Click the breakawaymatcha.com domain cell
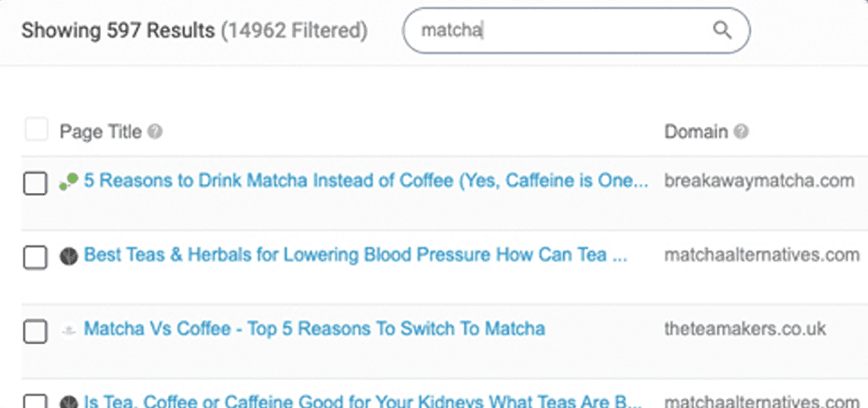 tap(758, 181)
